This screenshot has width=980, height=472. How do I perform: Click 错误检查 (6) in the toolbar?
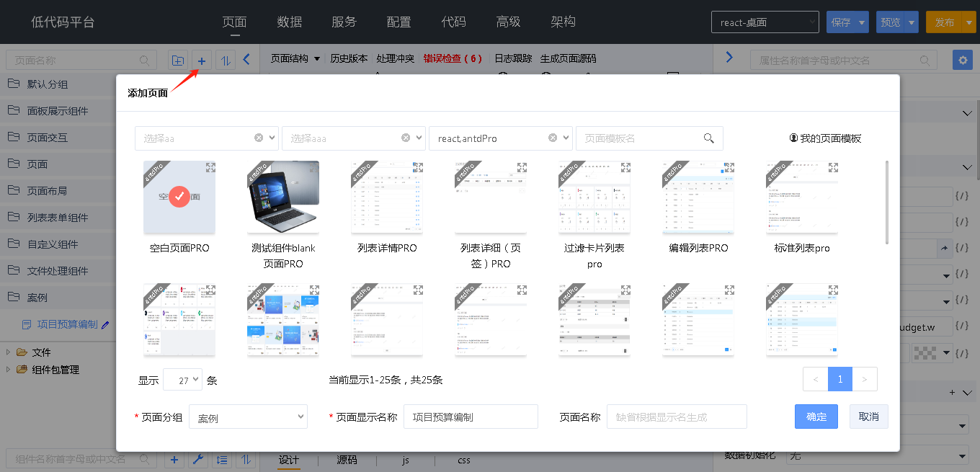(x=453, y=58)
